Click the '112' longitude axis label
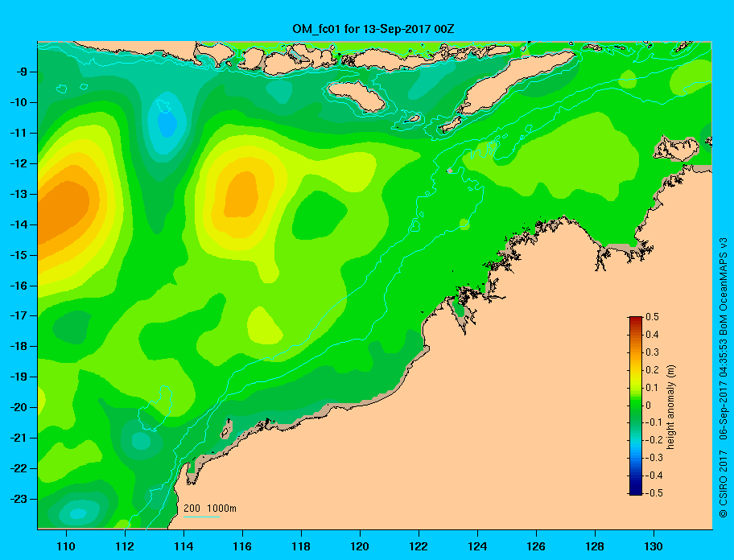 click(125, 546)
